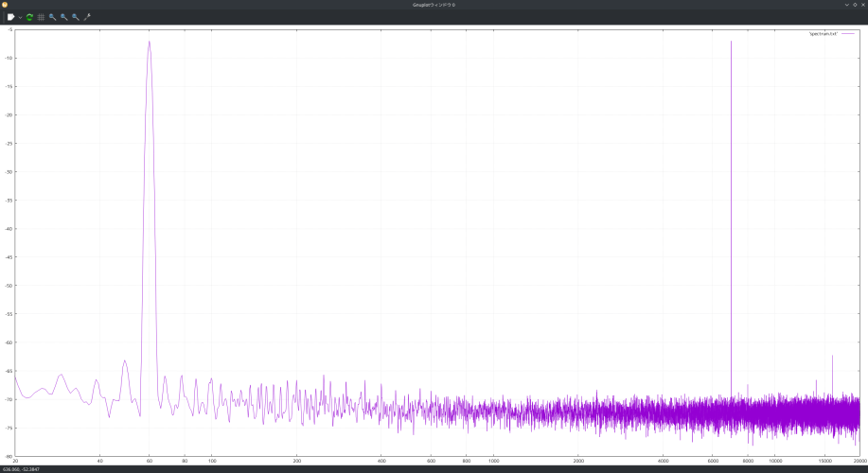Maximize the Gnuplot window
Viewport: 868px width, 473px height.
pyautogui.click(x=855, y=5)
